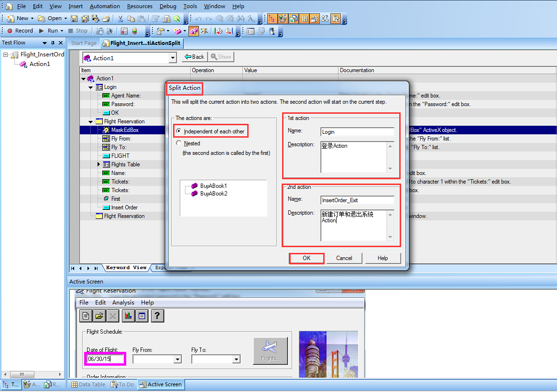Click the highlighted Split Action toolbar icon
This screenshot has width=557, height=392.
tap(193, 31)
